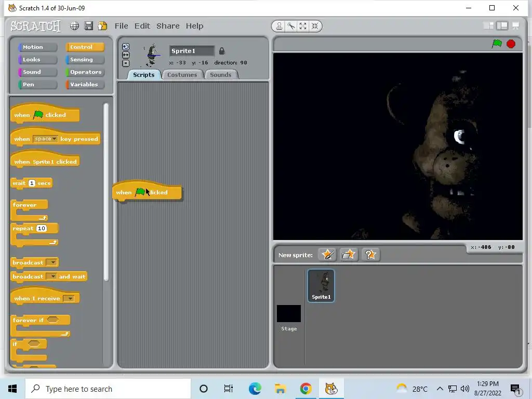Click the Cortana circle icon
The width and height of the screenshot is (532, 399).
(x=204, y=389)
